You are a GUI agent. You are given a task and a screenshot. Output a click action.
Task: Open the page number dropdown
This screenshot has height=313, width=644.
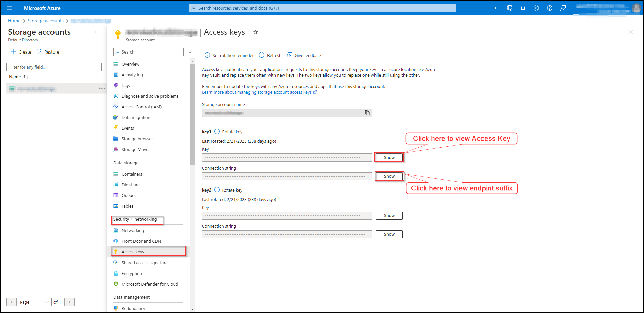pos(42,302)
